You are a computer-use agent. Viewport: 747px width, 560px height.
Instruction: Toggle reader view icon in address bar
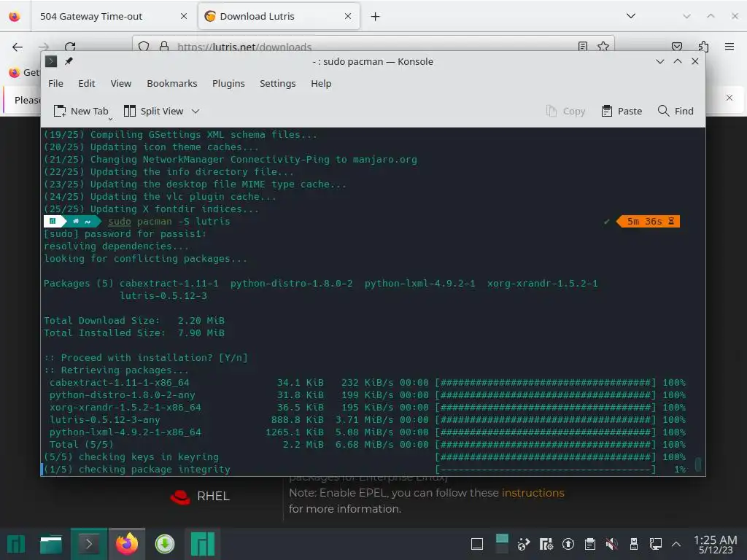583,46
